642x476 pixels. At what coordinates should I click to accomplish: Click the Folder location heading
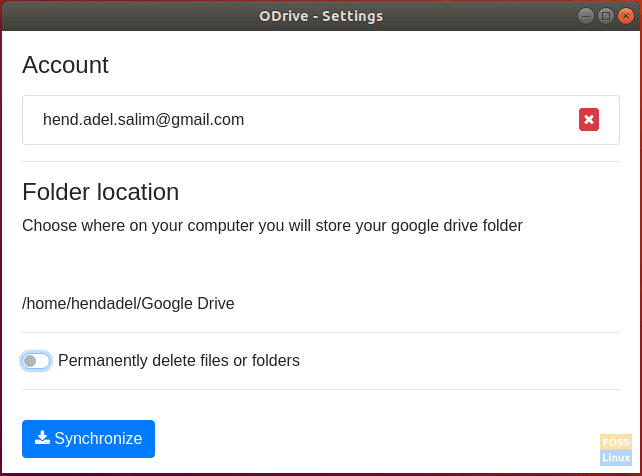tap(101, 192)
